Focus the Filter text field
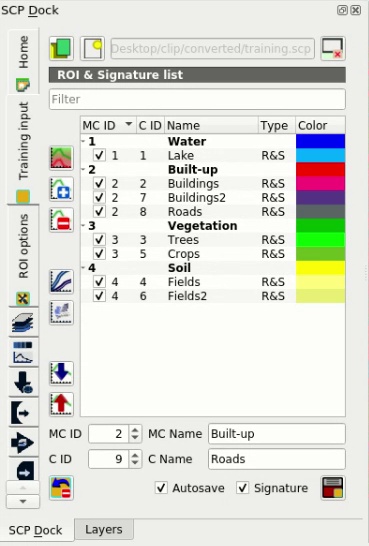The width and height of the screenshot is (369, 546). tap(197, 99)
